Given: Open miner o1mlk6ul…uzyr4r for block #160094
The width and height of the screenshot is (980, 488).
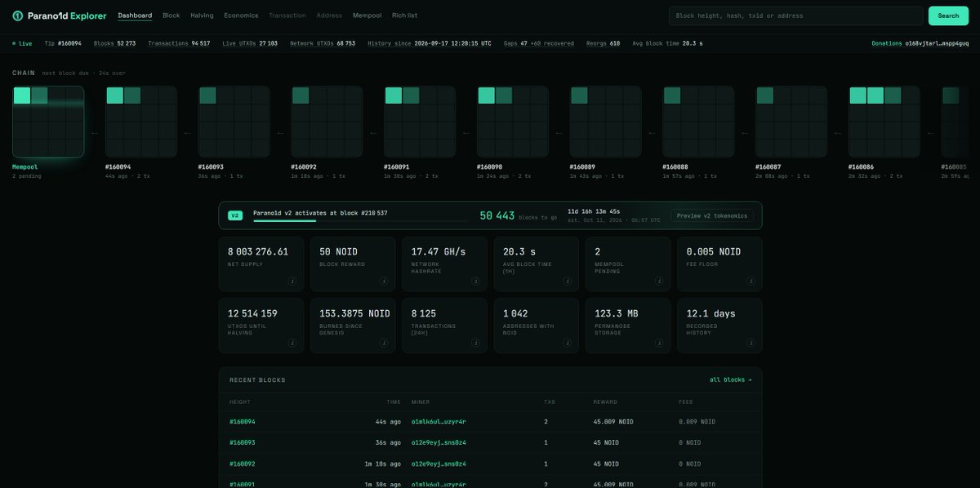Looking at the screenshot, I should coord(439,422).
